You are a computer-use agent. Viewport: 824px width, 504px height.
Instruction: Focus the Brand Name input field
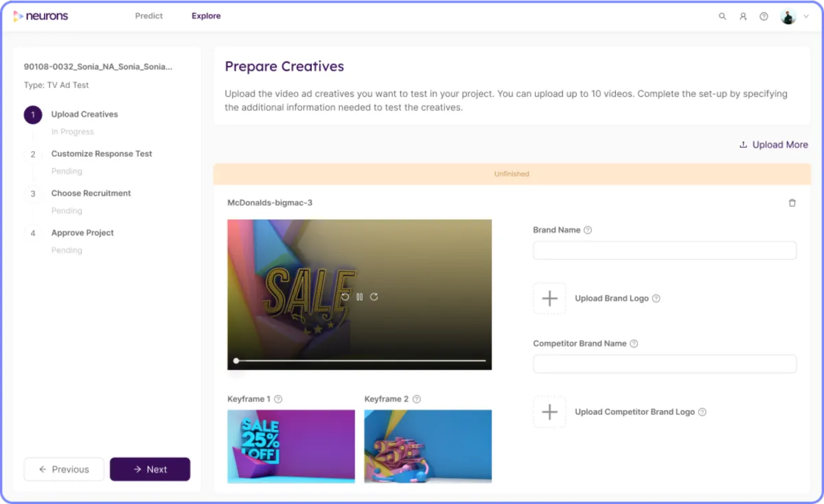[665, 251]
